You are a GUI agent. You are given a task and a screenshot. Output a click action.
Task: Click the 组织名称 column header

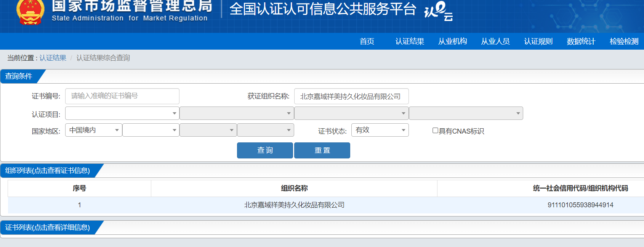click(294, 188)
